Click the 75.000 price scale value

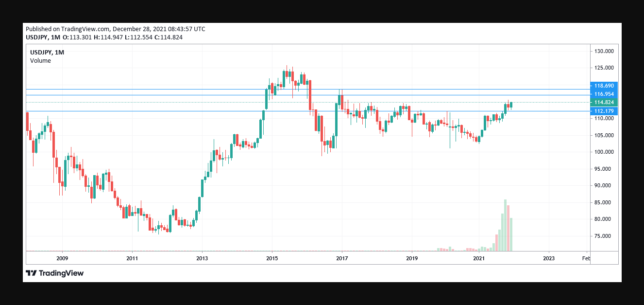(604, 236)
